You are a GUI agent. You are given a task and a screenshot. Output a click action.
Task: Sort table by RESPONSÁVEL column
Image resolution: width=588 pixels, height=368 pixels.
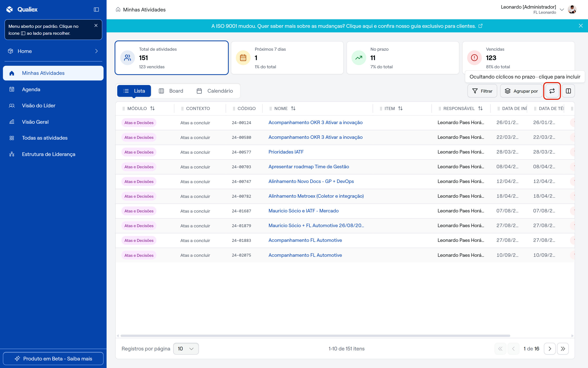(x=480, y=109)
